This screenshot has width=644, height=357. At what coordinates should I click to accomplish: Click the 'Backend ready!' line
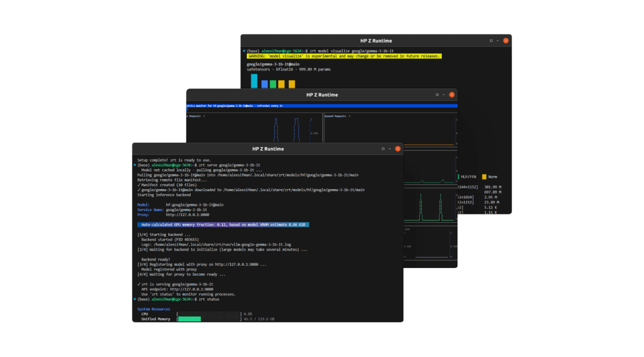tap(156, 259)
